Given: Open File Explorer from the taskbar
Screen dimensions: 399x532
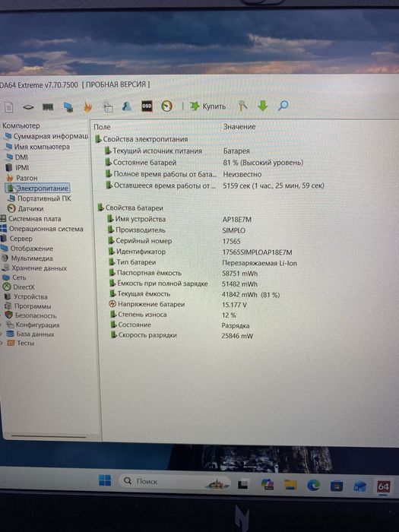Looking at the screenshot, I should point(290,485).
